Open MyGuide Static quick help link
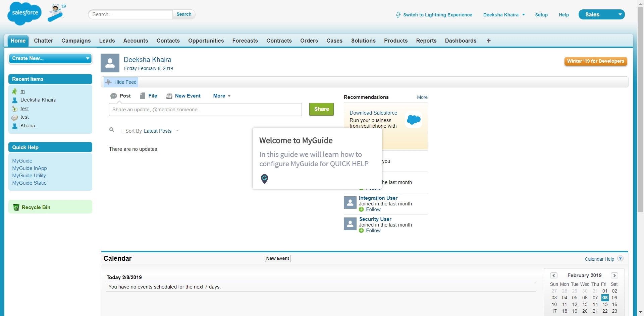The image size is (644, 316). tap(29, 183)
